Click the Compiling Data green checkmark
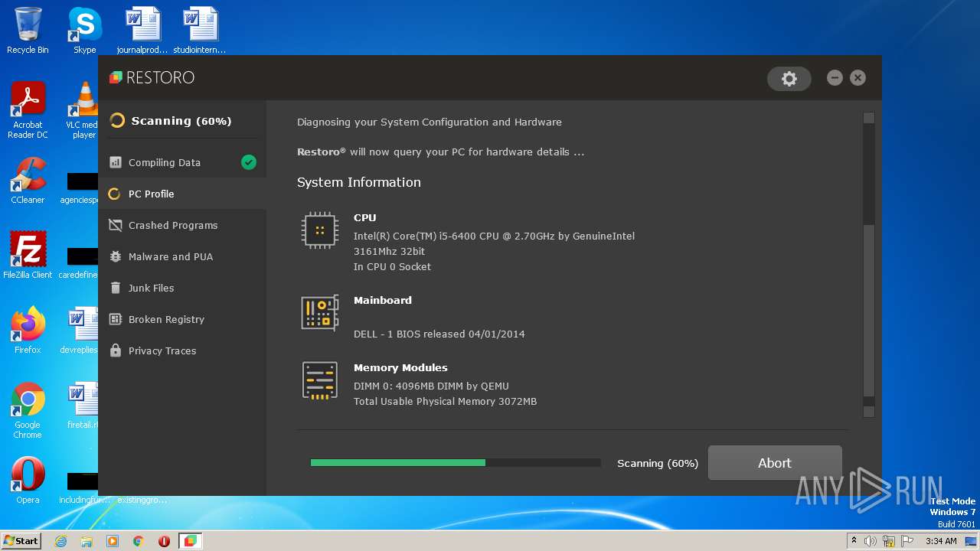980x551 pixels. pos(248,162)
